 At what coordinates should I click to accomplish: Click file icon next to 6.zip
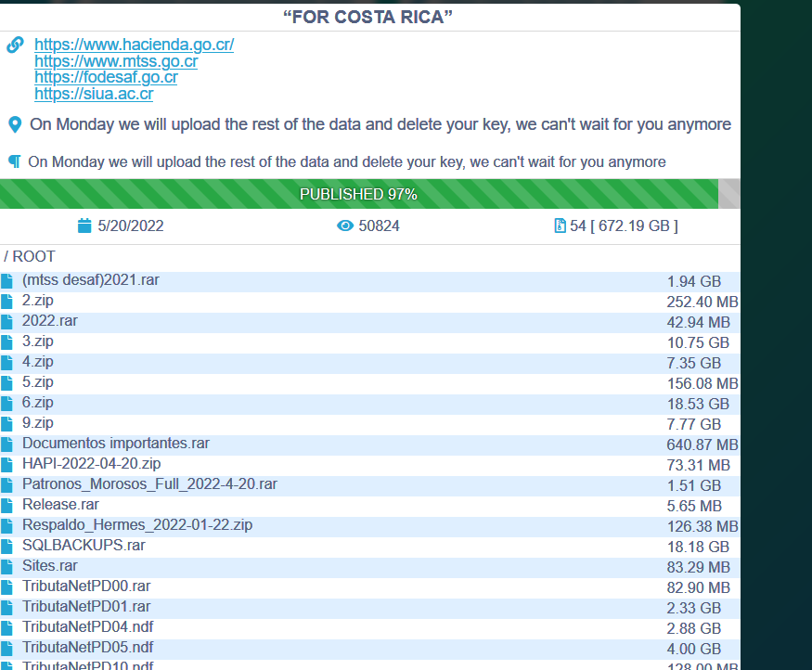[6, 404]
